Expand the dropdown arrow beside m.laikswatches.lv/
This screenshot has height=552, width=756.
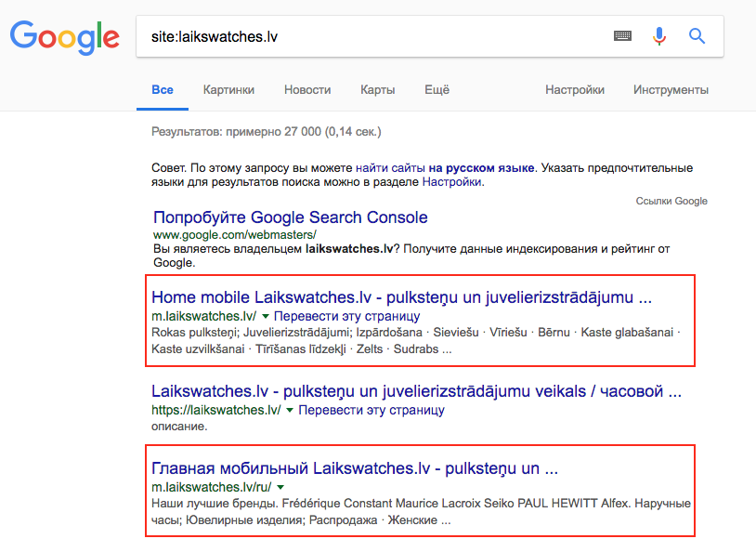click(x=265, y=317)
